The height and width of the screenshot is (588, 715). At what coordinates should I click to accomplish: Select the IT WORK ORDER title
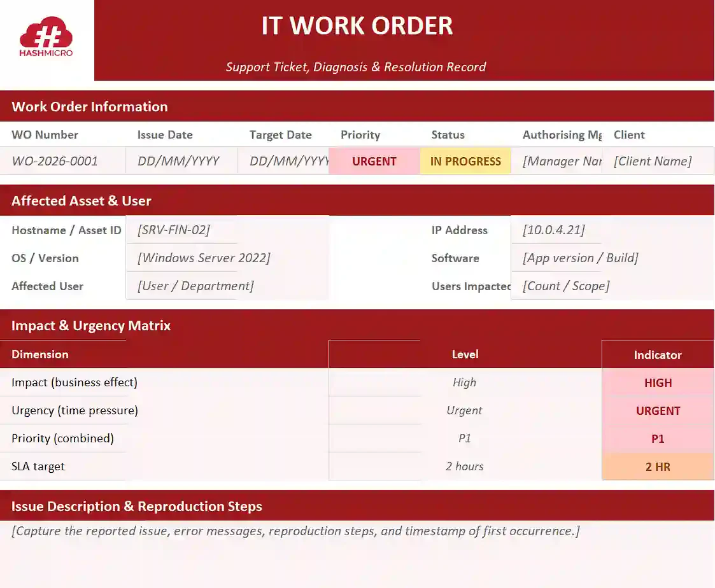tap(357, 26)
